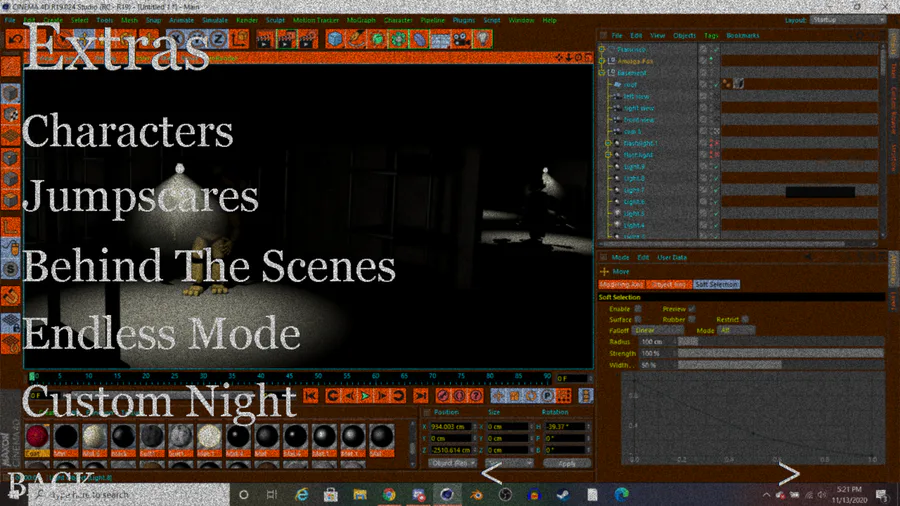Image resolution: width=900 pixels, height=506 pixels.
Task: Toggle enable checkmark for Light.9
Action: click(715, 166)
